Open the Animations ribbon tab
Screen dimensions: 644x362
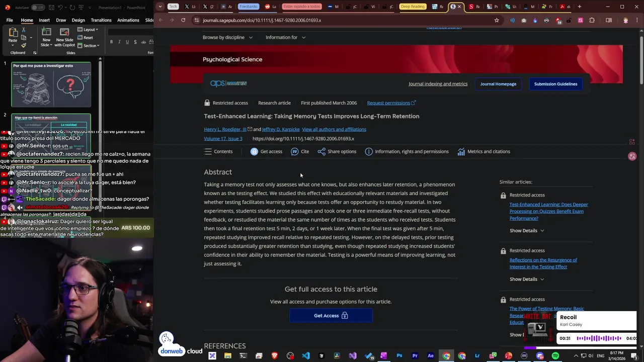(x=128, y=20)
